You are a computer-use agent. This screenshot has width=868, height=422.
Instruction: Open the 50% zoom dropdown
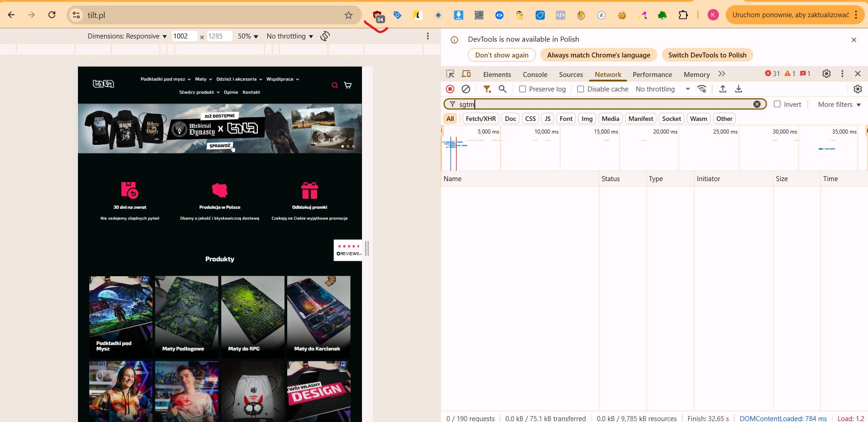click(248, 36)
